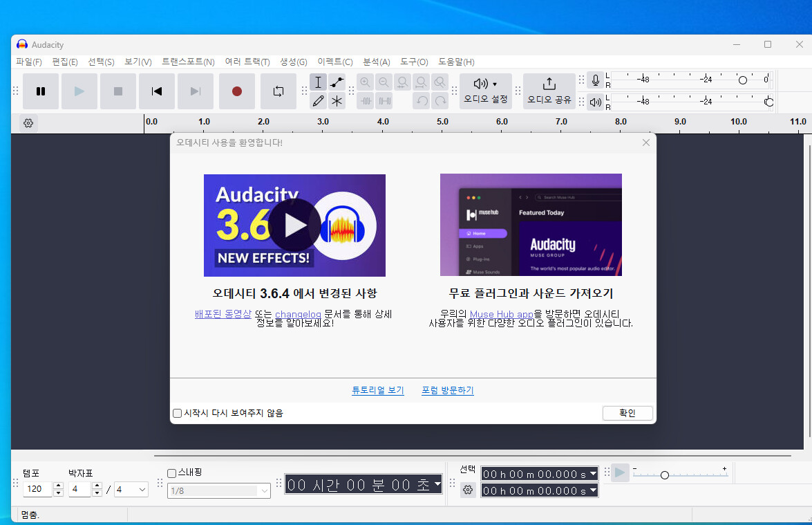This screenshot has height=525, width=812.
Task: Enable 'Don't show again at startup' checkbox
Action: (x=178, y=414)
